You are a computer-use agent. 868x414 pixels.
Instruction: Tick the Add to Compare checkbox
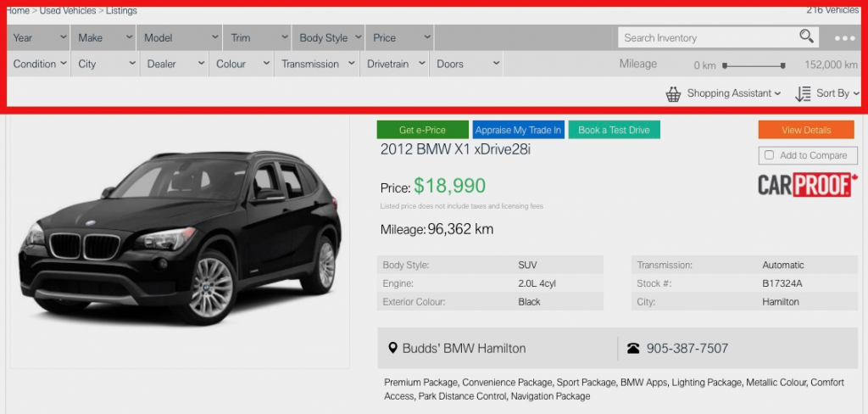769,155
